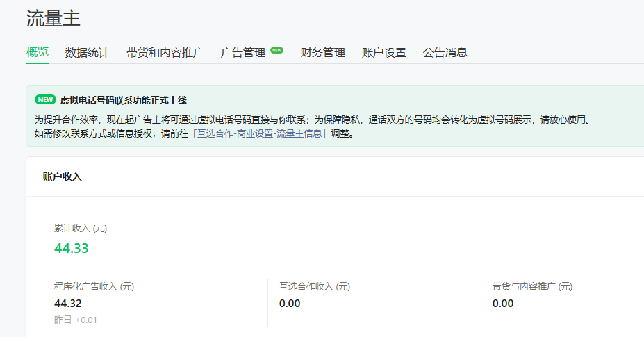Click the 带货与内容推广 (元) label
This screenshot has height=337, width=644.
(x=532, y=286)
